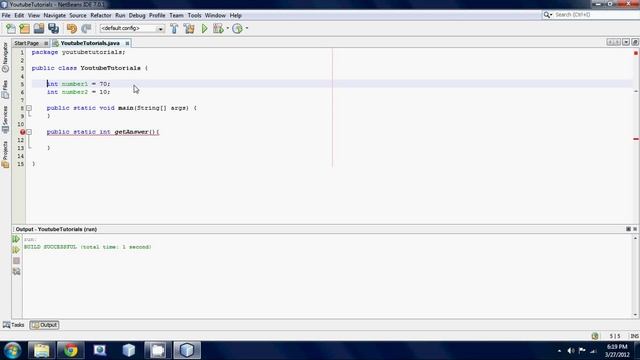Collapse the main method code fold
This screenshot has height=360, width=640.
(x=29, y=108)
